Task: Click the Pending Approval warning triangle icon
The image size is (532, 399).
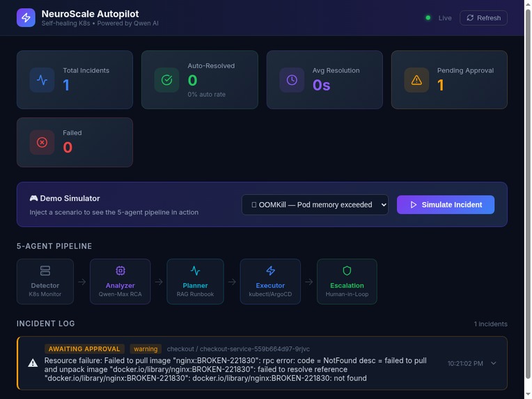Action: pos(416,80)
